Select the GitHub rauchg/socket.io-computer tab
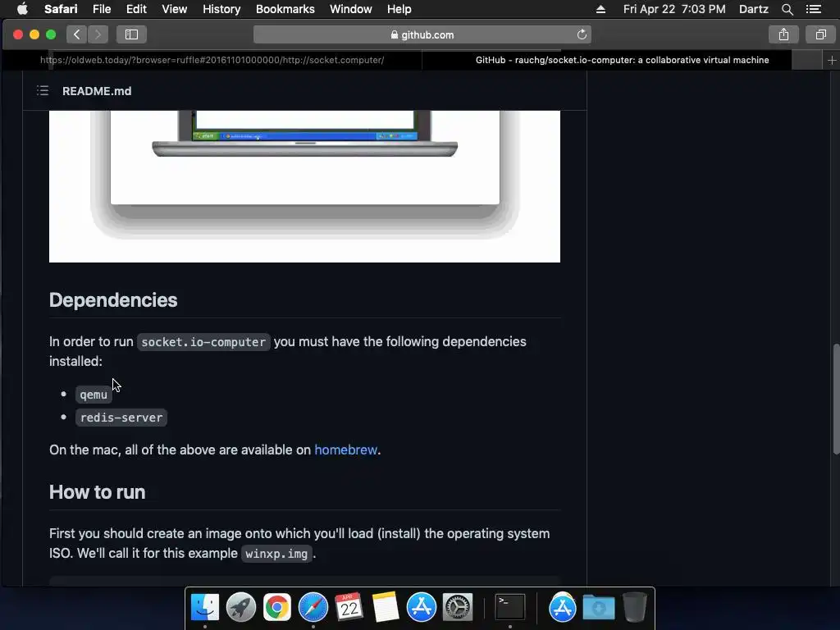Screen dimensions: 840x630 pos(622,60)
